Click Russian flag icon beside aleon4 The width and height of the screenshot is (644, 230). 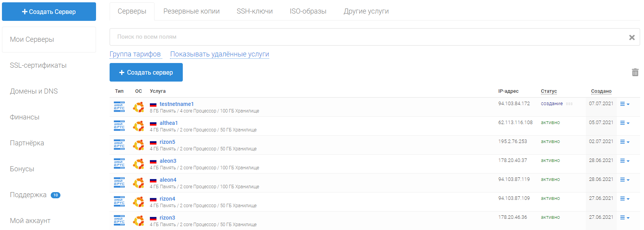(x=153, y=180)
